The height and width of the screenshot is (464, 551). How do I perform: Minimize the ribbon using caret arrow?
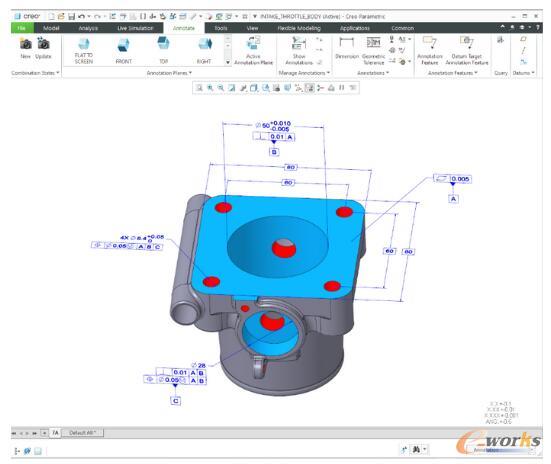[503, 27]
